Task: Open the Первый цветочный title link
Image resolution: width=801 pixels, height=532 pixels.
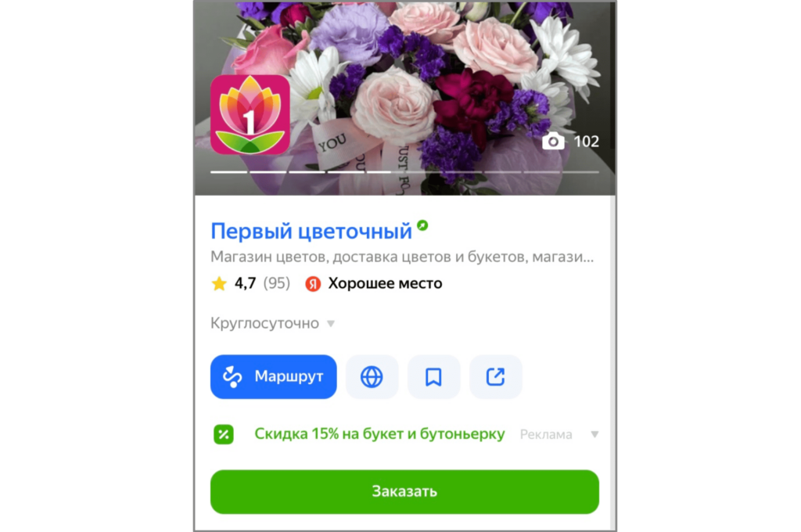Action: coord(311,231)
